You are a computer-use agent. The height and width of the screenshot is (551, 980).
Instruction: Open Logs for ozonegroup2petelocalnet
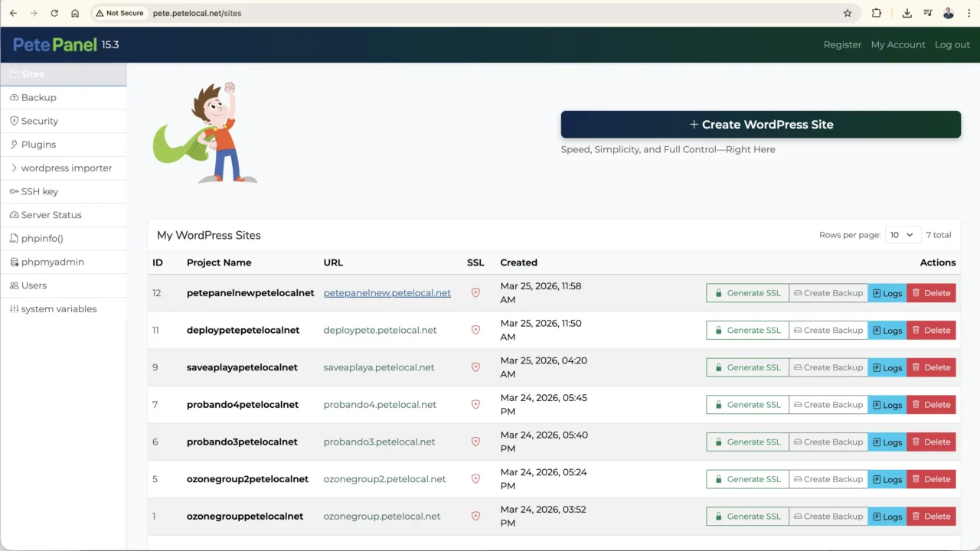click(887, 479)
